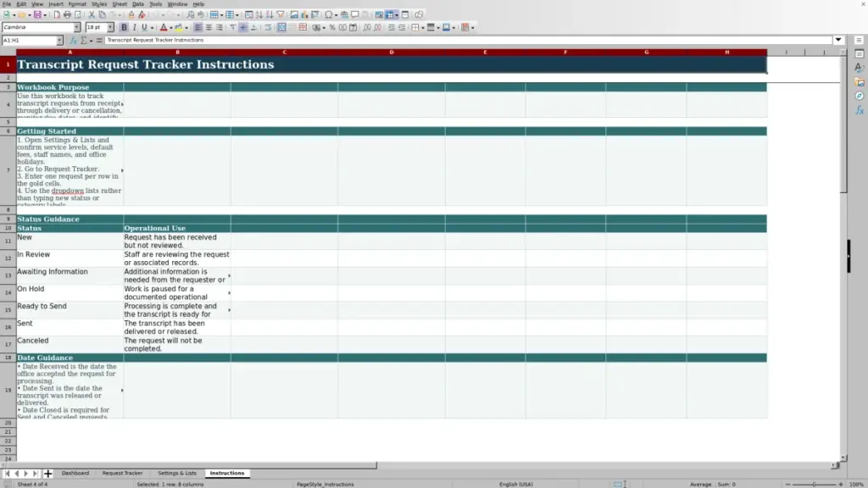The image size is (868, 488).
Task: Click the Merge and Center Cells icon
Action: [281, 27]
